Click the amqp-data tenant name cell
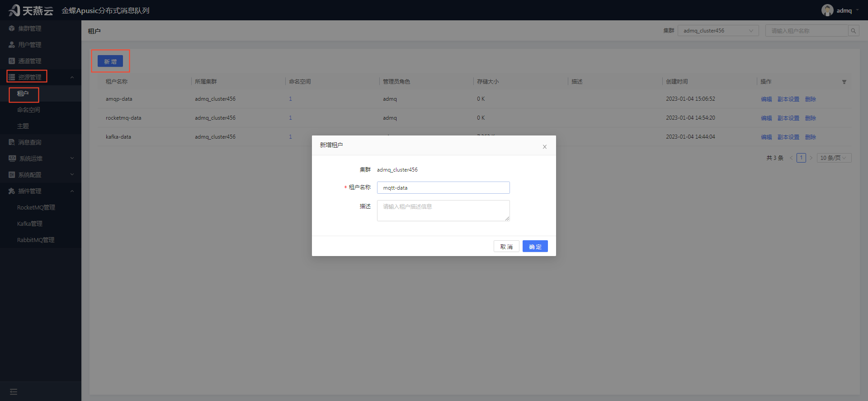 (119, 99)
